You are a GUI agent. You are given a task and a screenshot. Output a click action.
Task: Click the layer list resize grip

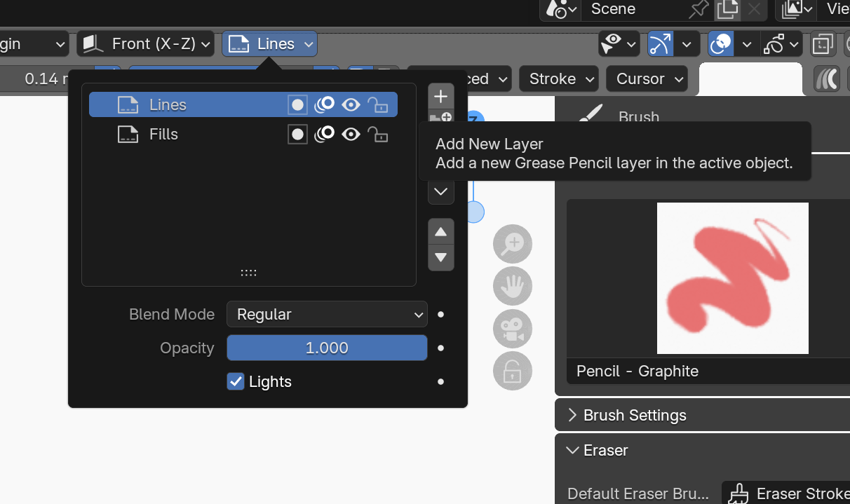click(x=249, y=273)
